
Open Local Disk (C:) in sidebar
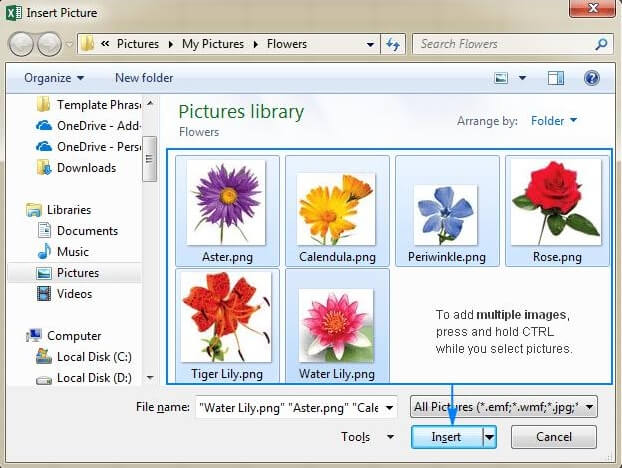[x=83, y=357]
